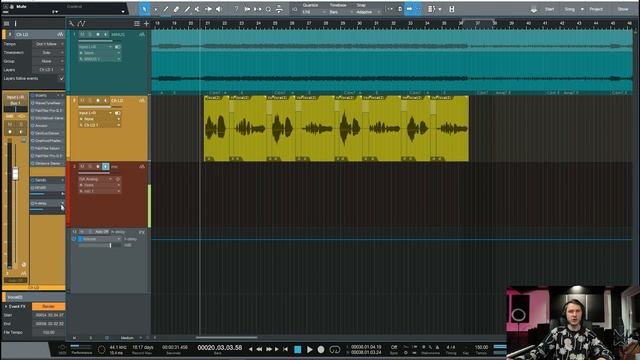Show automation with the curve icon
The height and width of the screenshot is (360, 640).
pyautogui.click(x=81, y=24)
